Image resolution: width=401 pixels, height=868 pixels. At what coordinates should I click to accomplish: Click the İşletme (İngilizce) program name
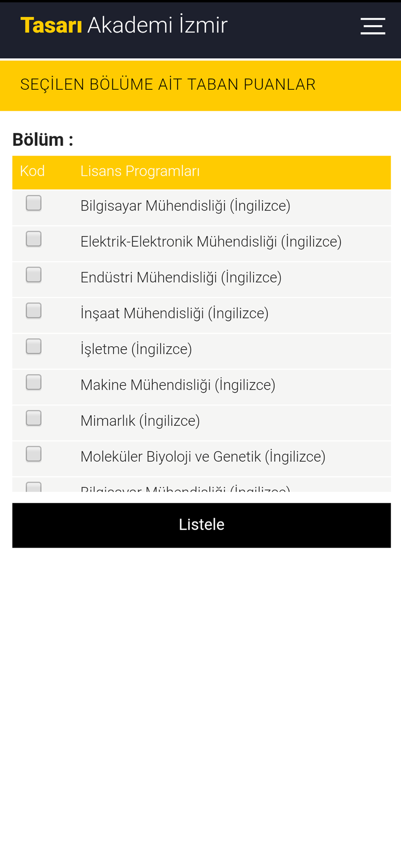136,349
